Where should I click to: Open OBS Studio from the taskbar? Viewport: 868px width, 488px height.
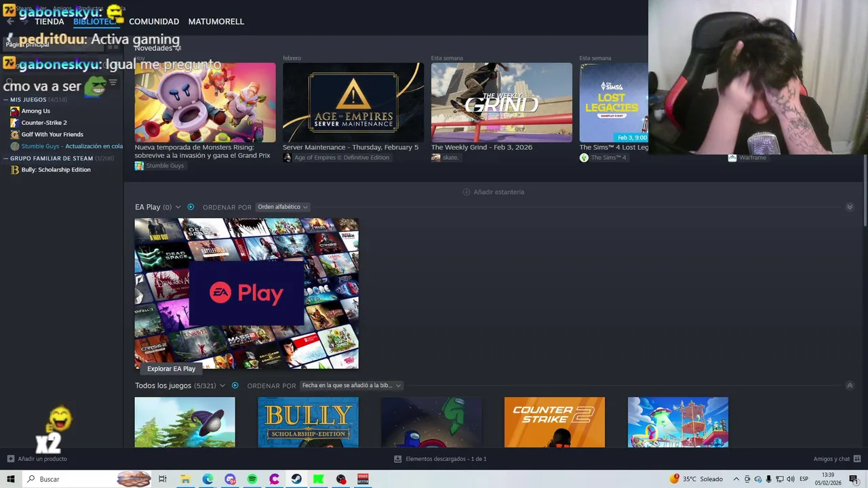(x=341, y=479)
